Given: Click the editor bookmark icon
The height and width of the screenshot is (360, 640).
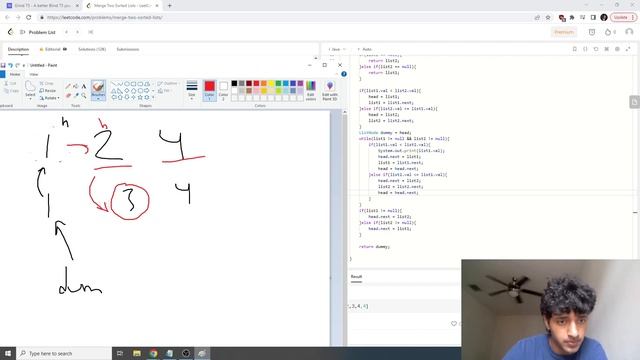Looking at the screenshot, I should pos(575,49).
